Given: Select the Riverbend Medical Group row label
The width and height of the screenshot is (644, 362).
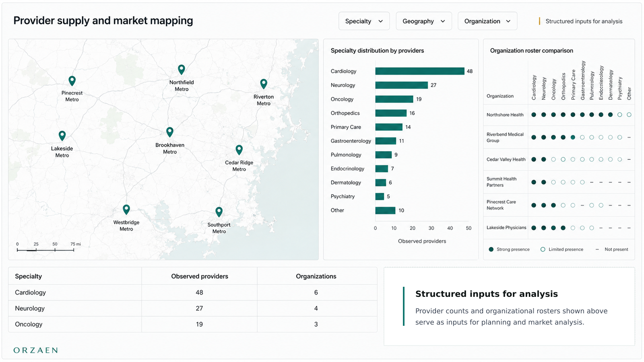Looking at the screenshot, I should [x=505, y=137].
